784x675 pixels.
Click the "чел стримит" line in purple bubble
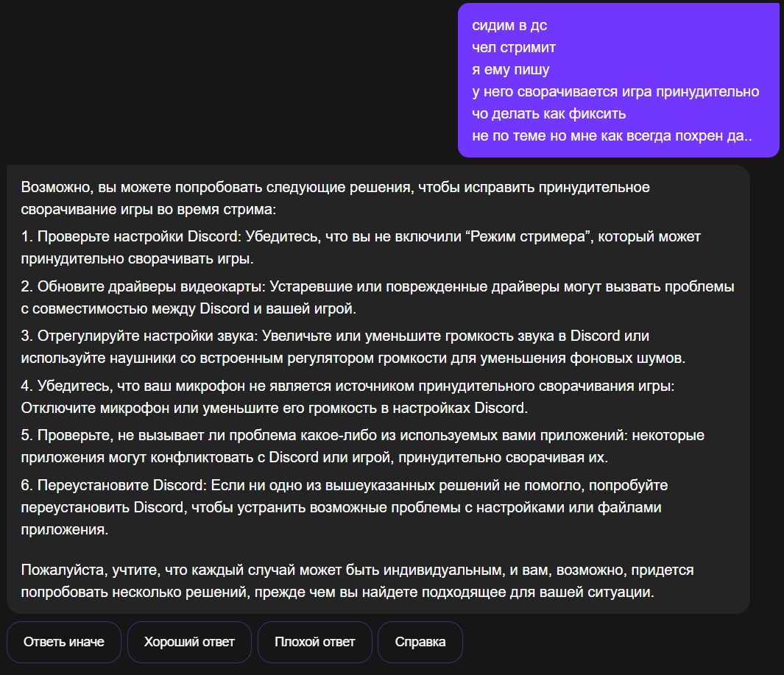click(514, 48)
